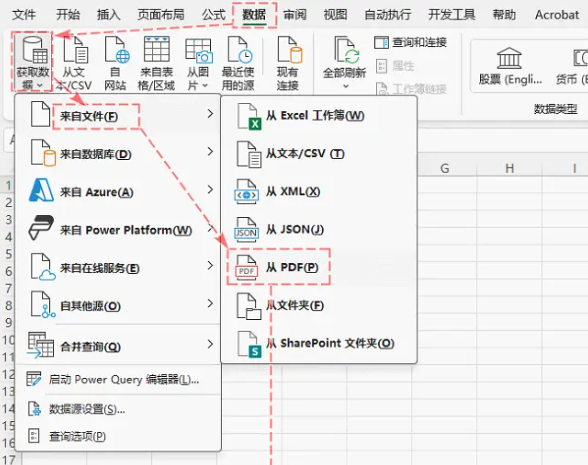Click the 属性 (Properties) button
This screenshot has height=465, width=588.
click(395, 66)
